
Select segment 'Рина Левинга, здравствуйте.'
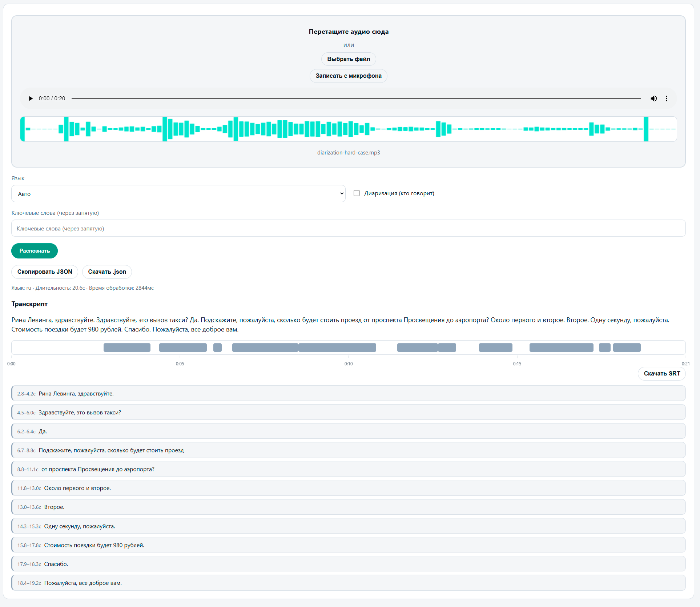[x=349, y=393]
